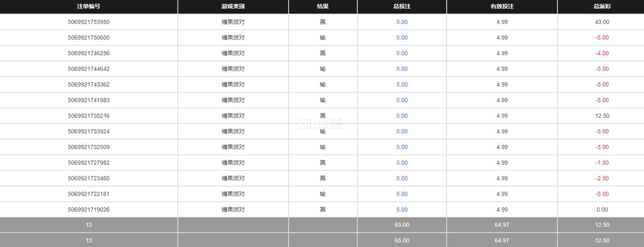Click the 总派彩 column header
The height and width of the screenshot is (247, 644).
[602, 6]
